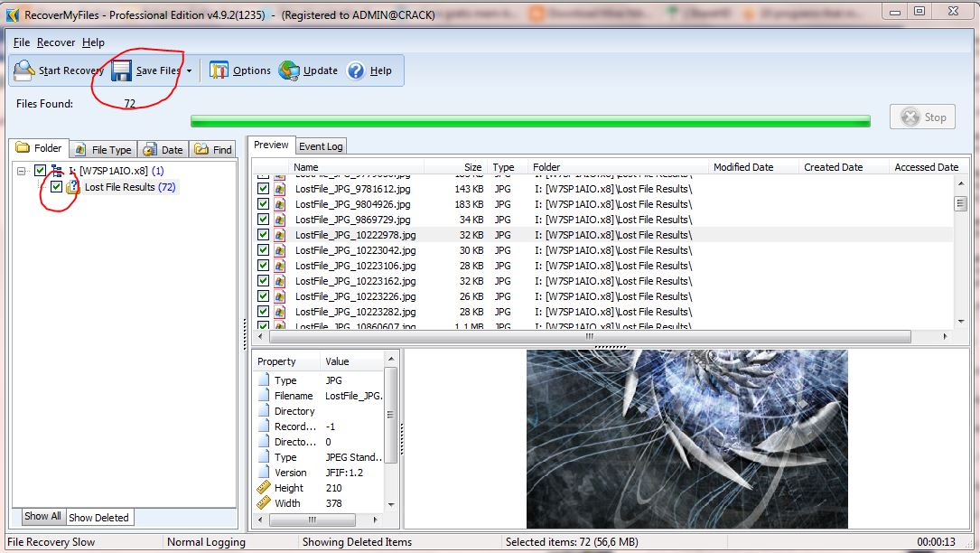Click the Save Files floppy disk icon
The width and height of the screenshot is (980, 553).
(x=121, y=70)
